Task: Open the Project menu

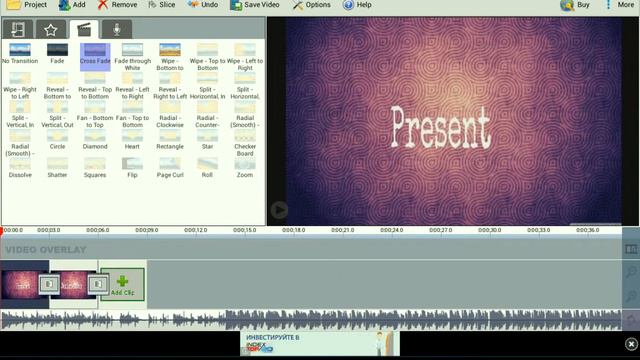Action: point(27,5)
